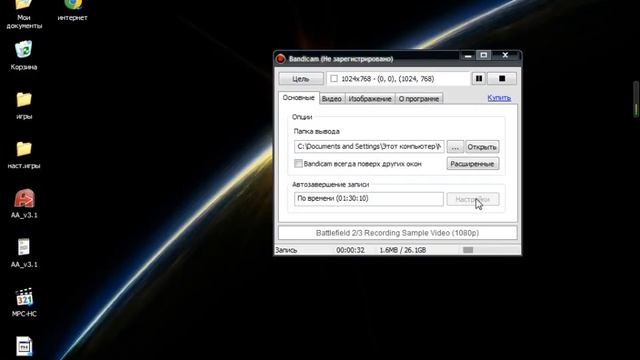Image resolution: width=640 pixels, height=360 pixels.
Task: Click the Battlefield 2/3 Recording Sample Video banner
Action: (x=398, y=233)
